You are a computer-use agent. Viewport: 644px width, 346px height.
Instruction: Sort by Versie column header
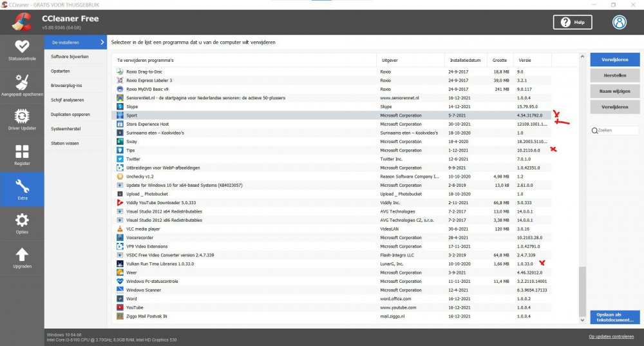pos(532,60)
